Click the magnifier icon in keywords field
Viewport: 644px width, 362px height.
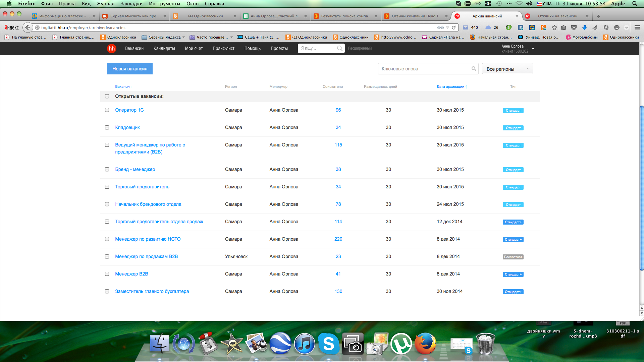coord(474,69)
